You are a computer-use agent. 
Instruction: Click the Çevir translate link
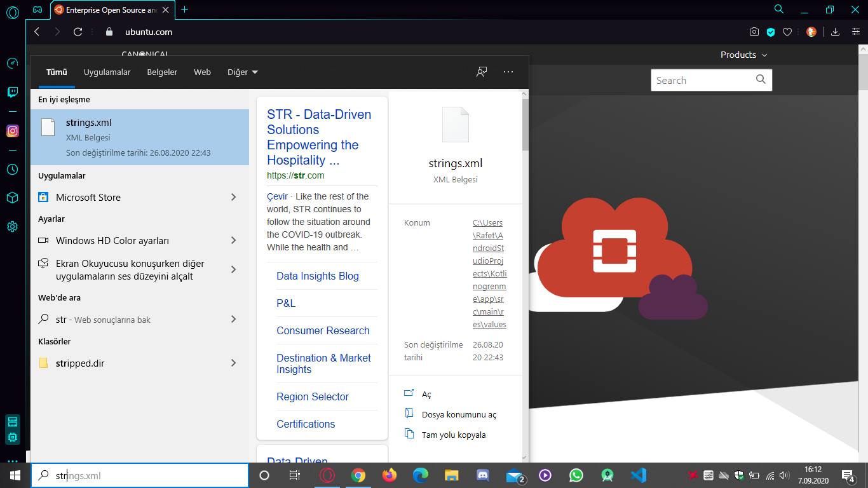click(277, 196)
